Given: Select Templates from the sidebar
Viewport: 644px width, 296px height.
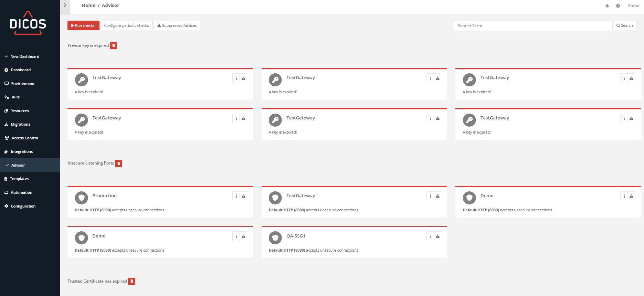Looking at the screenshot, I should 19,179.
